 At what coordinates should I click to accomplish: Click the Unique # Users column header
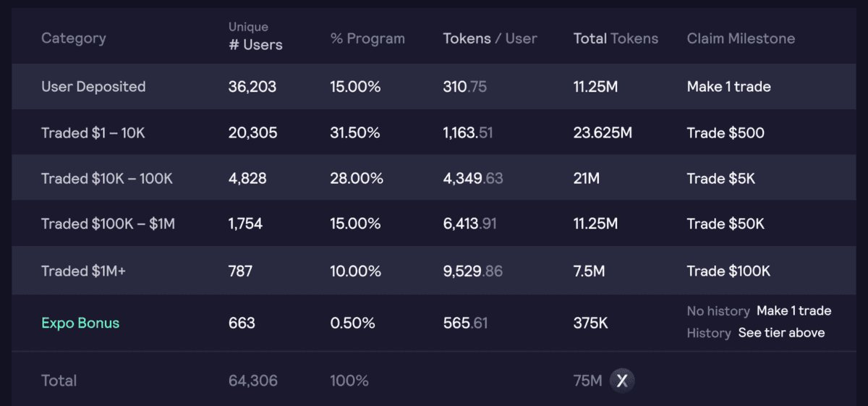click(x=255, y=37)
